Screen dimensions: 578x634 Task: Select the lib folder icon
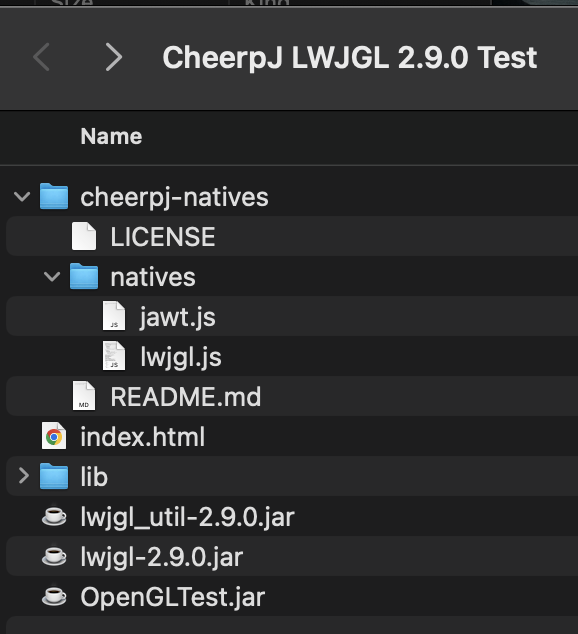pos(54,476)
